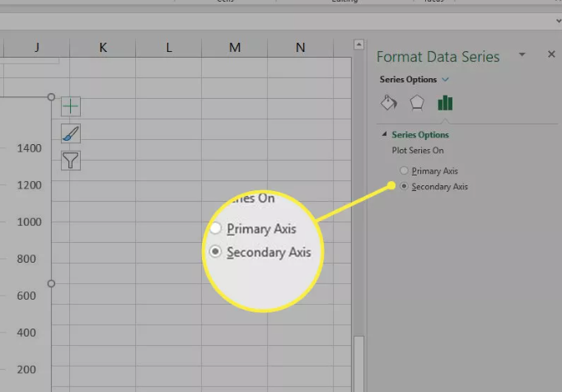Select column J header
The height and width of the screenshot is (392, 562).
(36, 48)
